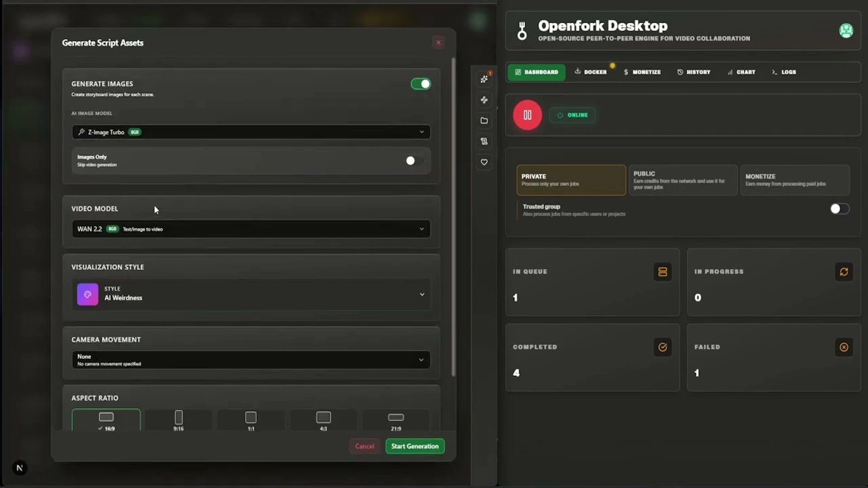
Task: Enable the Trusted group toggle
Action: [840, 209]
